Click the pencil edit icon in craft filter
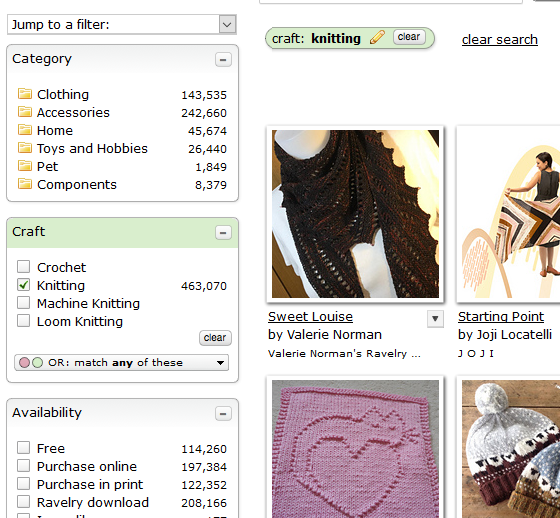The width and height of the screenshot is (560, 518). (x=377, y=37)
